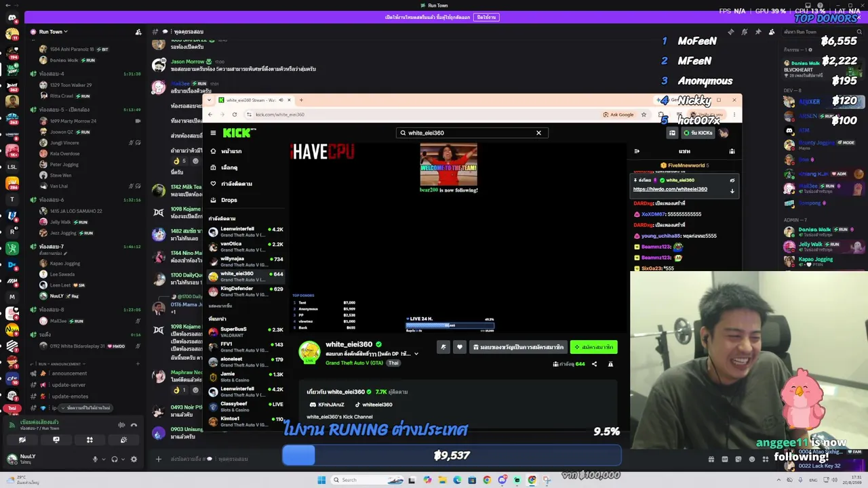This screenshot has height=488, width=868.
Task: Open the Kick browse menu item
Action: (224, 167)
